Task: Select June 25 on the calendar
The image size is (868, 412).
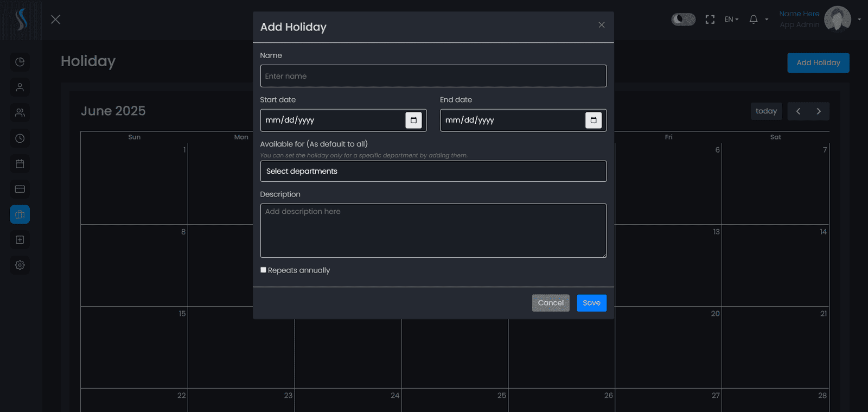Action: (x=455, y=401)
